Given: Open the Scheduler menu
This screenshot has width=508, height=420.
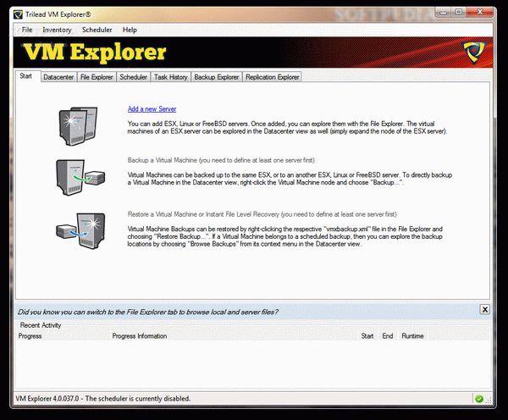Looking at the screenshot, I should (97, 30).
